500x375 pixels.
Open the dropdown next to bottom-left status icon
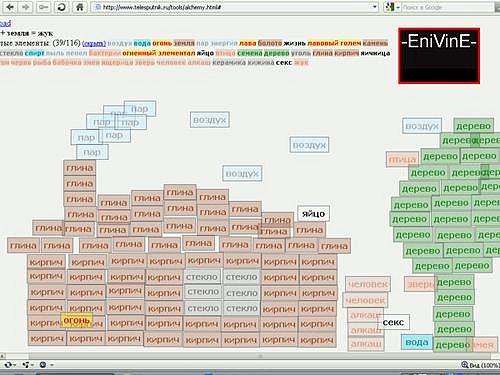[x=15, y=365]
